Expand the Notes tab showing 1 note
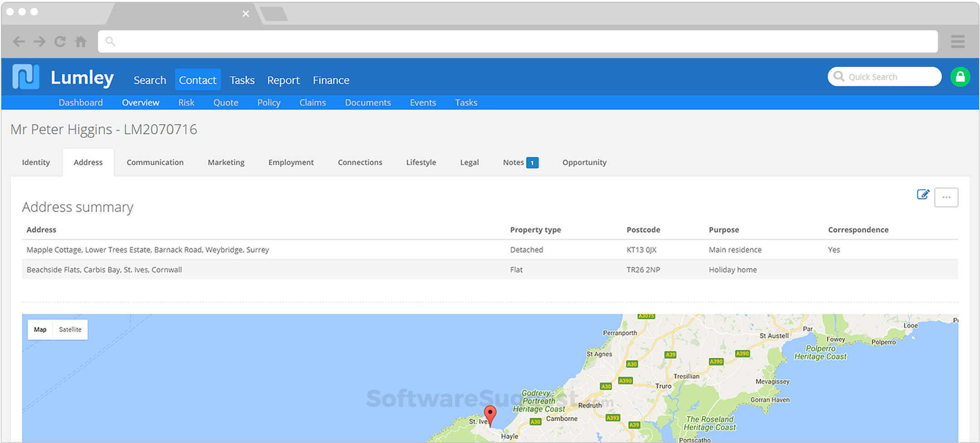 coord(519,162)
